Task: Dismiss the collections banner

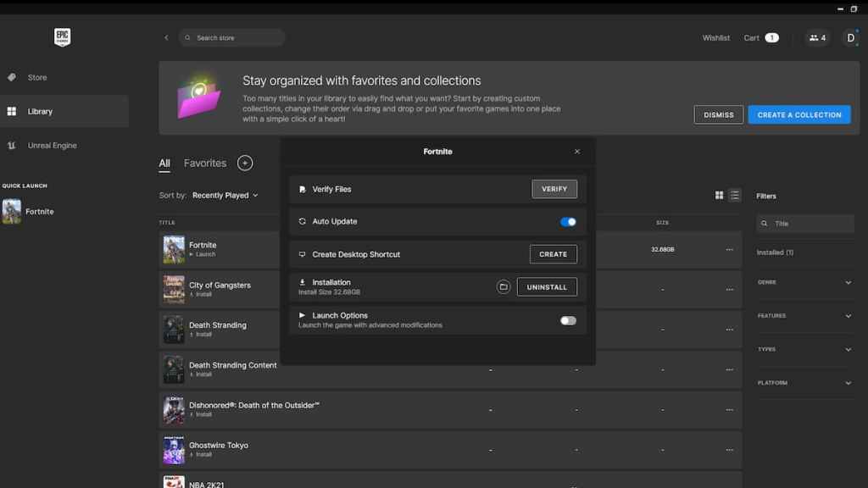Action: tap(719, 114)
